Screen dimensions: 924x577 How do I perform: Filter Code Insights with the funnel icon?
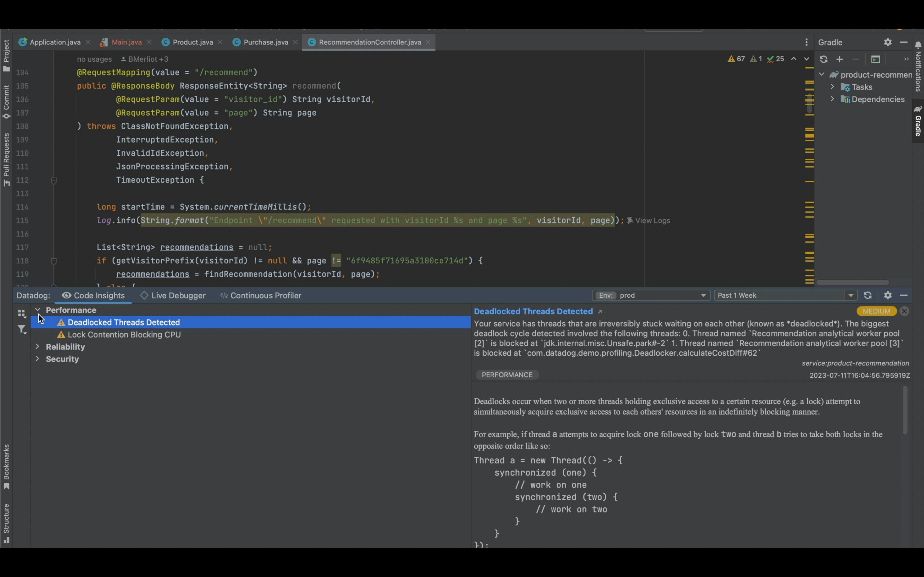coord(22,329)
